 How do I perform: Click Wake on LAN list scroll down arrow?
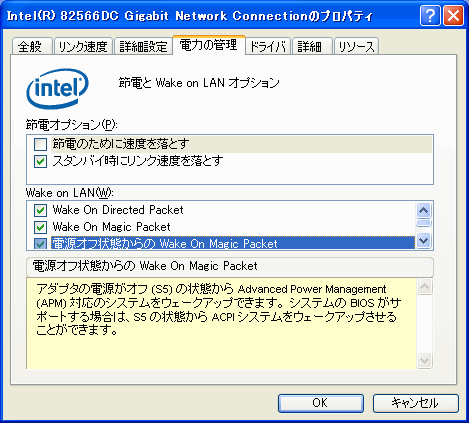point(423,240)
